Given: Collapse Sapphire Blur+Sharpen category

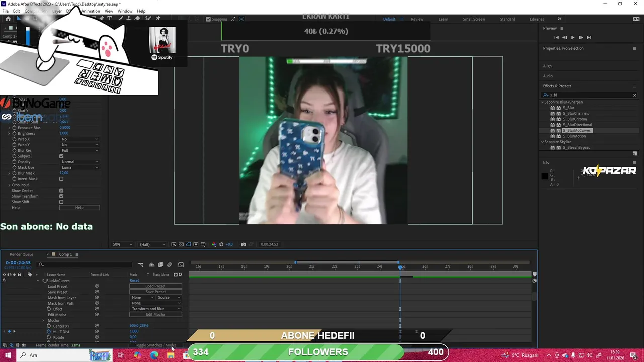Looking at the screenshot, I should click(x=543, y=102).
